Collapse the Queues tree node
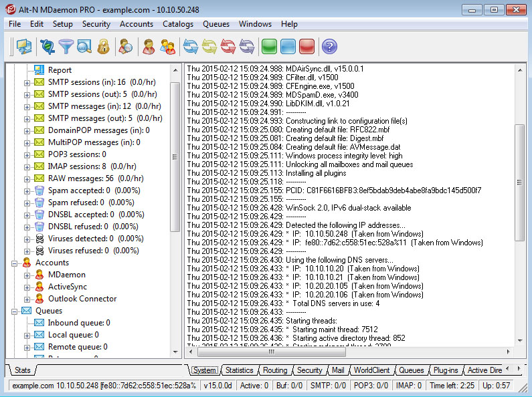Screen dimensions: 532x397 [x=14, y=311]
